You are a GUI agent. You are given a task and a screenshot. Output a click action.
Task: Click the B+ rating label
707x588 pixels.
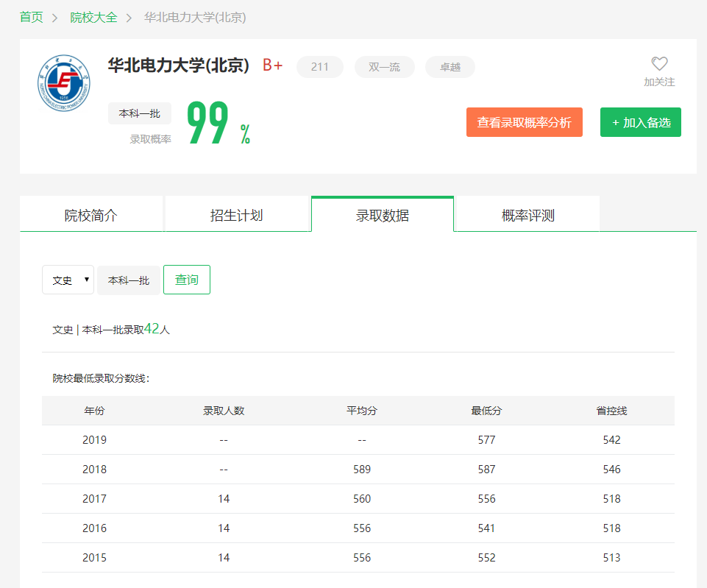(x=273, y=65)
